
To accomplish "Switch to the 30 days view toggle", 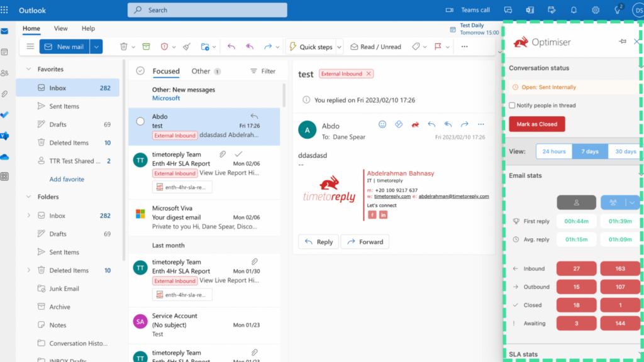I will pos(624,151).
